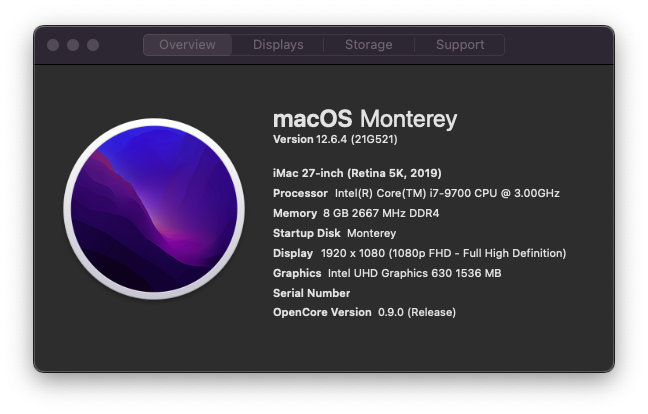Image resolution: width=648 pixels, height=414 pixels.
Task: Close the About This Mac window
Action: pos(53,45)
